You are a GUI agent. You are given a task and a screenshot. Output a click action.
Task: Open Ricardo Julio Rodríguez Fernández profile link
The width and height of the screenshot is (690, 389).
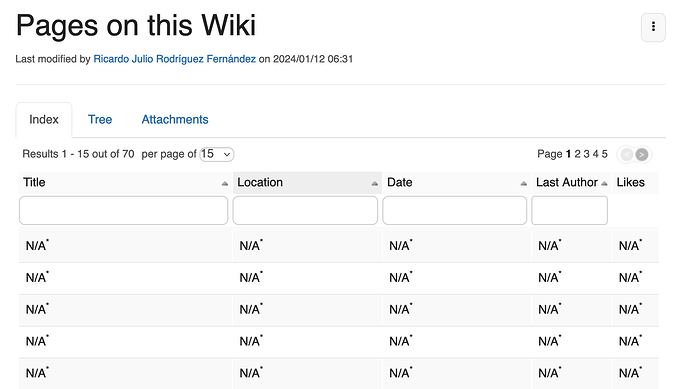tap(174, 59)
